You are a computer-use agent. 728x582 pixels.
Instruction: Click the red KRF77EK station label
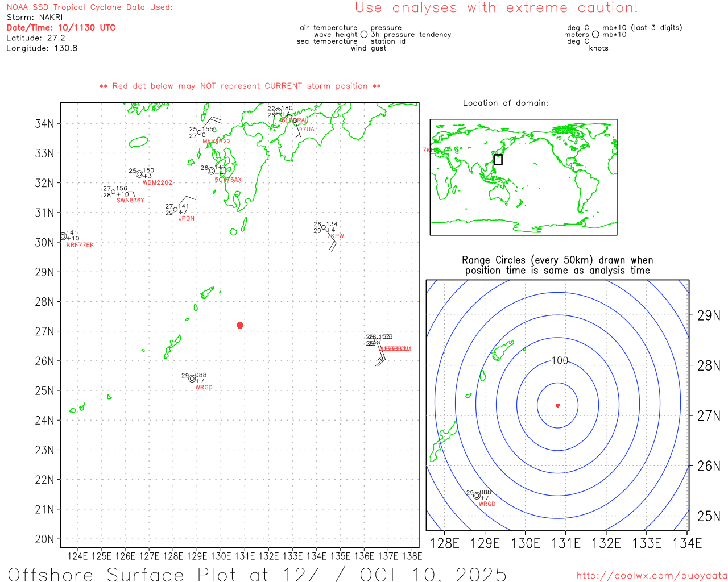[x=80, y=245]
